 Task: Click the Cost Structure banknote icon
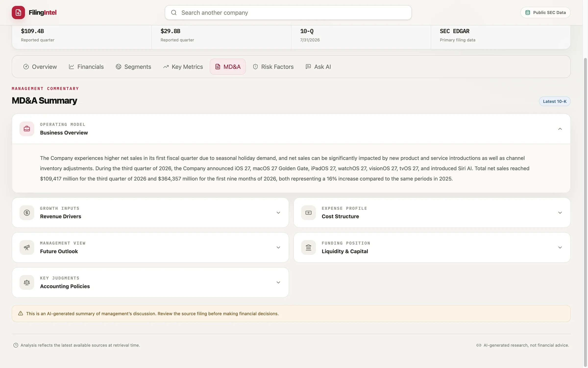(308, 213)
